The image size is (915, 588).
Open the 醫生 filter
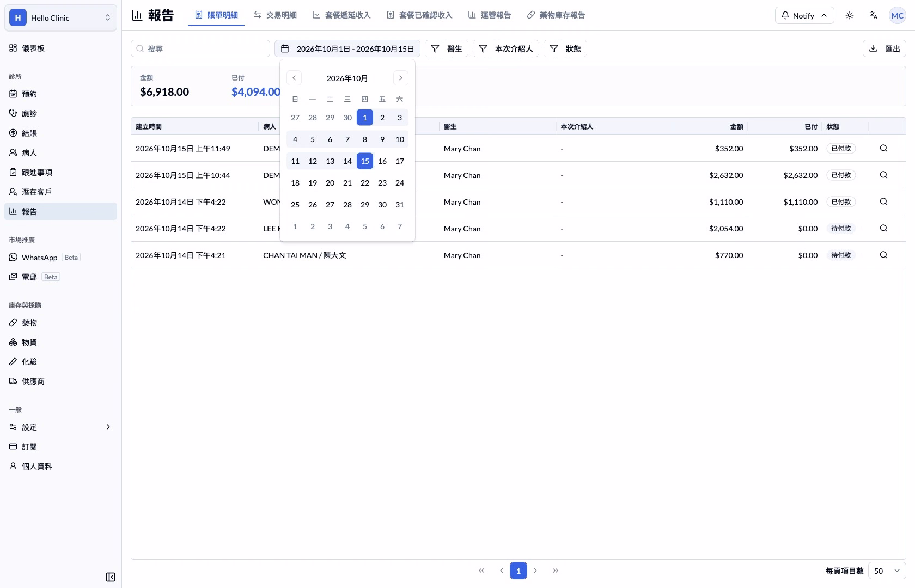[447, 48]
